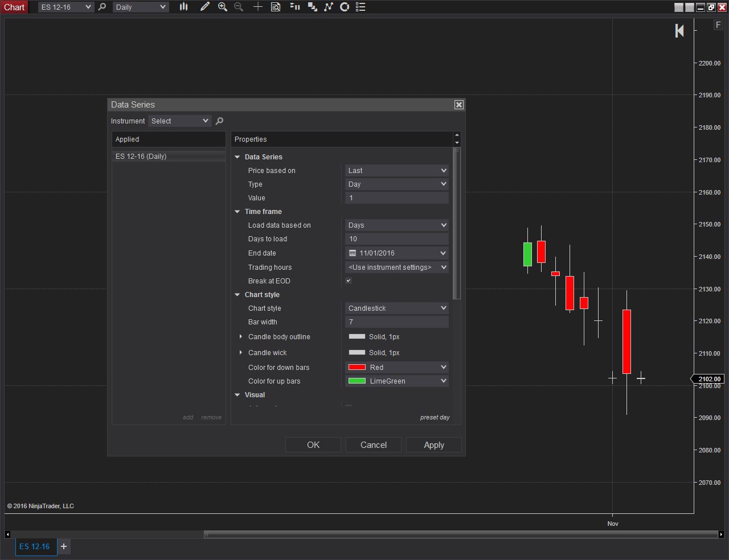
Task: Select the drawing tools pencil icon
Action: (x=204, y=7)
